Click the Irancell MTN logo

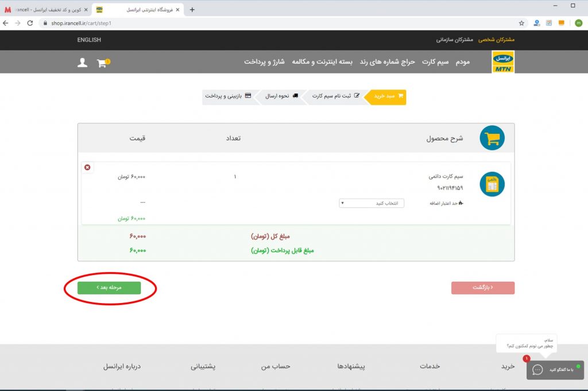click(x=503, y=62)
